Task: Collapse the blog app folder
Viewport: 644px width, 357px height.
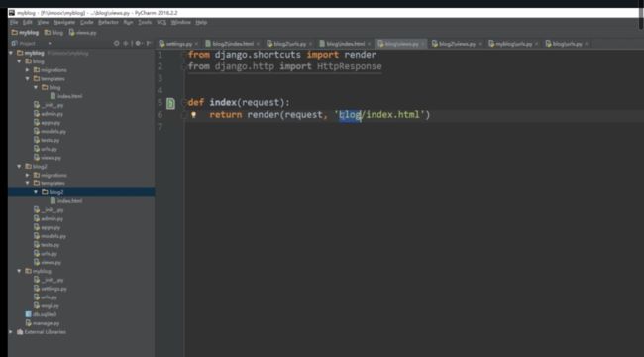Action: [x=19, y=61]
